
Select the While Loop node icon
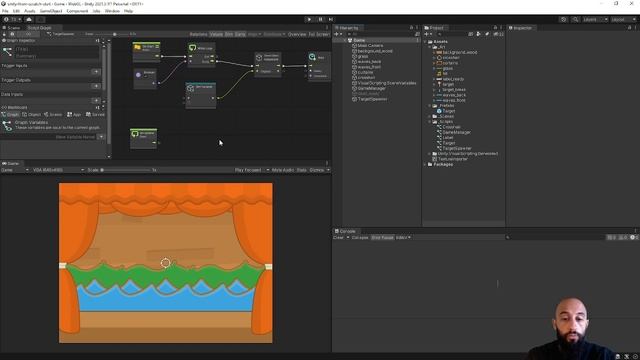tap(193, 48)
